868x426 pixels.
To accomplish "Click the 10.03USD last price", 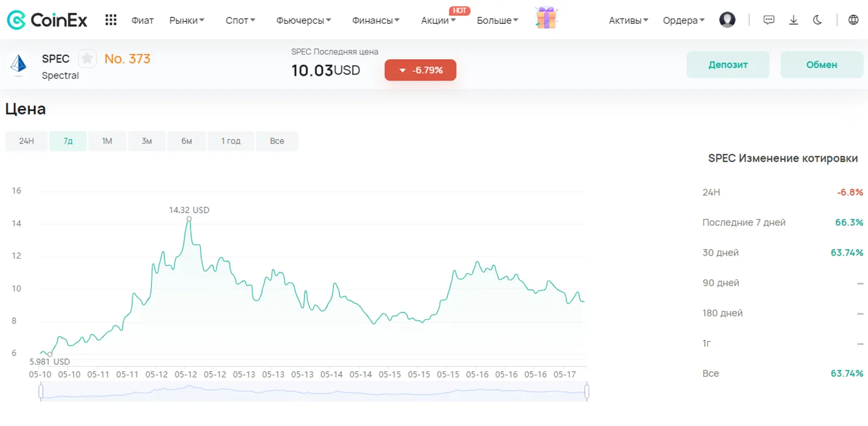I will (325, 71).
